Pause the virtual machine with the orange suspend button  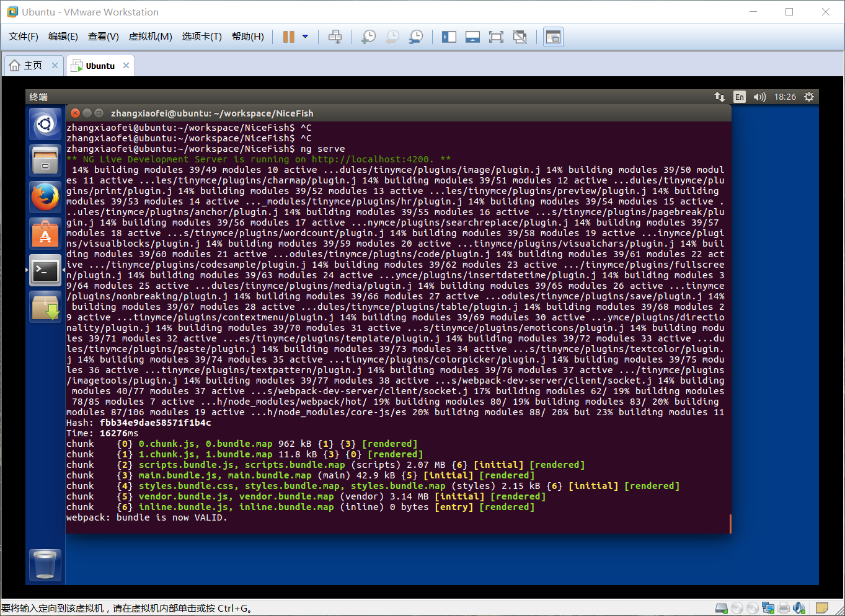(x=288, y=37)
